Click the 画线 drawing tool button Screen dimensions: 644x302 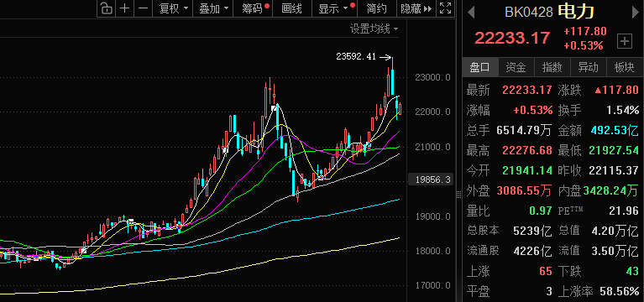[291, 8]
